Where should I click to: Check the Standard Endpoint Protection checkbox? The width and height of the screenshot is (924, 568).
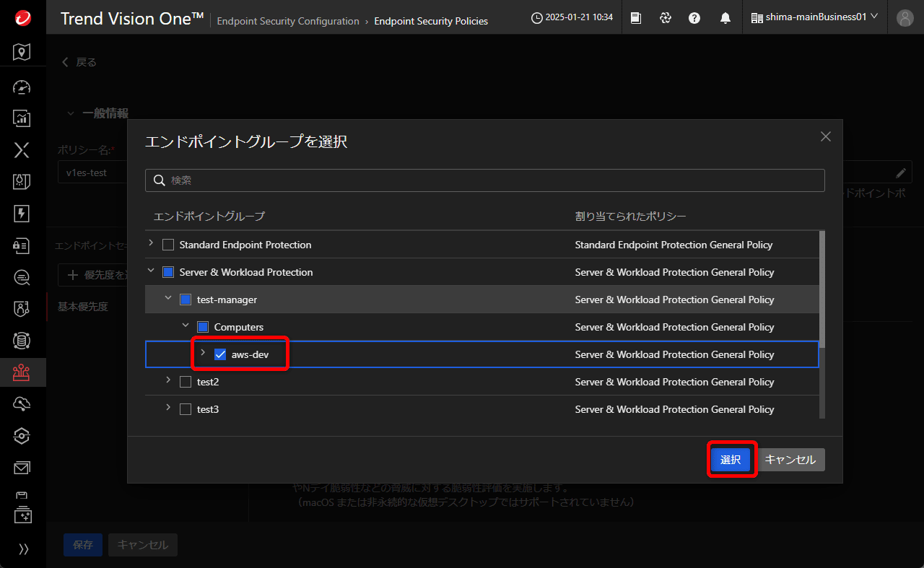pos(168,245)
